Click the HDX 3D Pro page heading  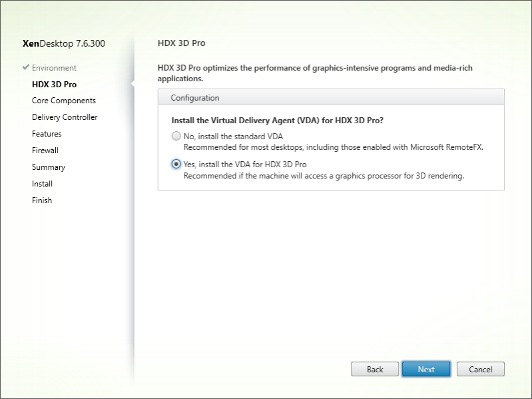click(x=182, y=43)
